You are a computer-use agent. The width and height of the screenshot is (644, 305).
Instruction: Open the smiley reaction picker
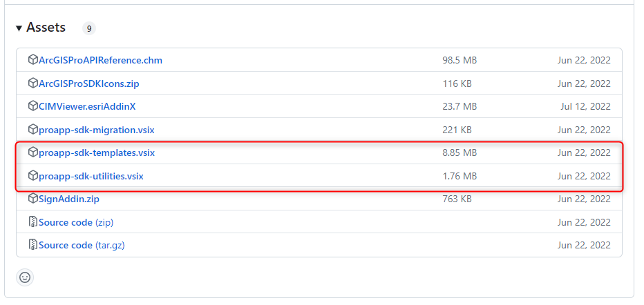point(25,277)
